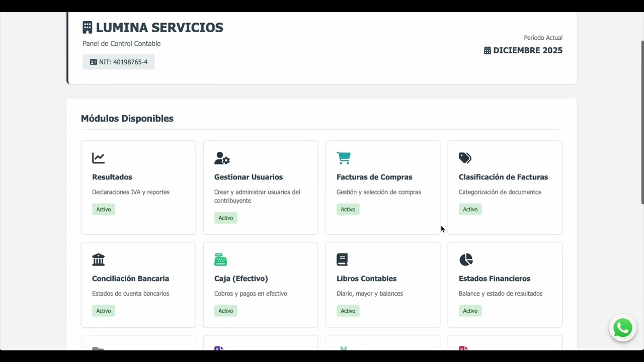Screen dimensions: 644x362
Task: Click the Activo badge under Conciliación Bancaria
Action: pyautogui.click(x=104, y=311)
